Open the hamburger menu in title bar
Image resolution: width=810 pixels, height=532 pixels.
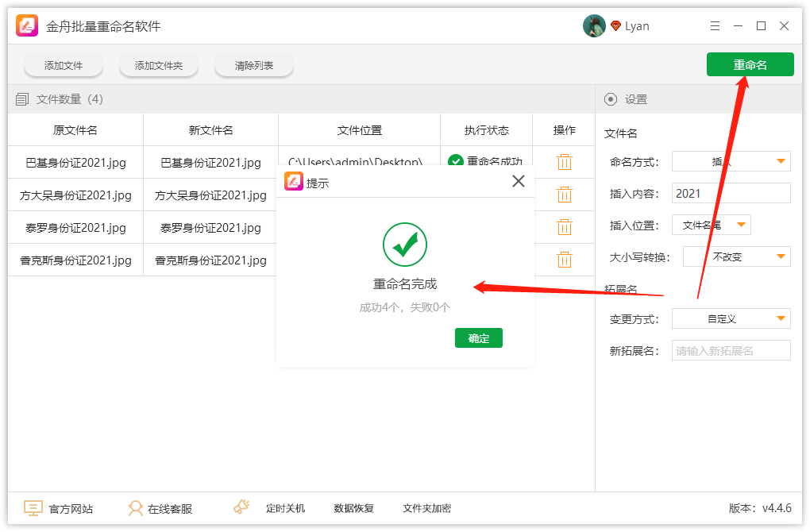point(715,25)
